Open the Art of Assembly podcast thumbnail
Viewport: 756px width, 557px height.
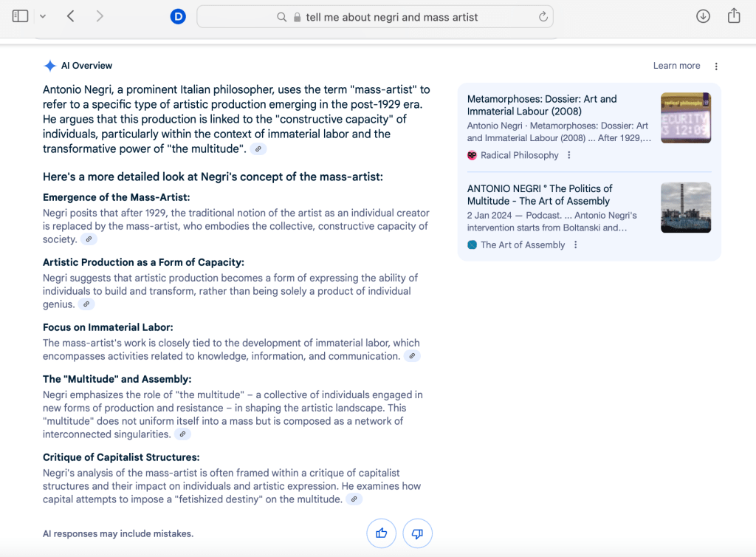coord(685,208)
